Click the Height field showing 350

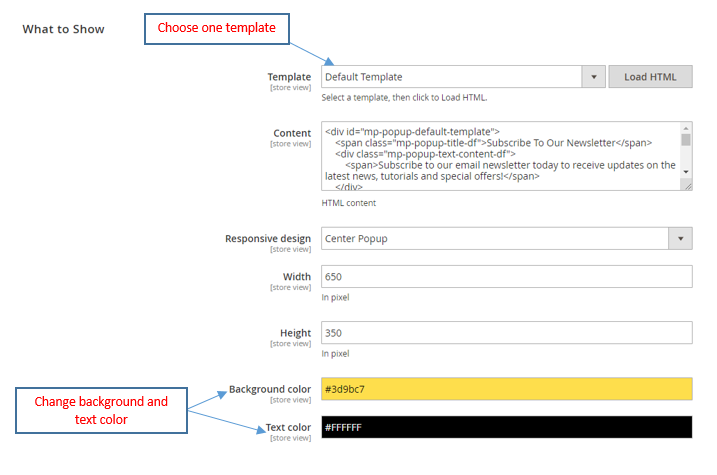coord(507,333)
